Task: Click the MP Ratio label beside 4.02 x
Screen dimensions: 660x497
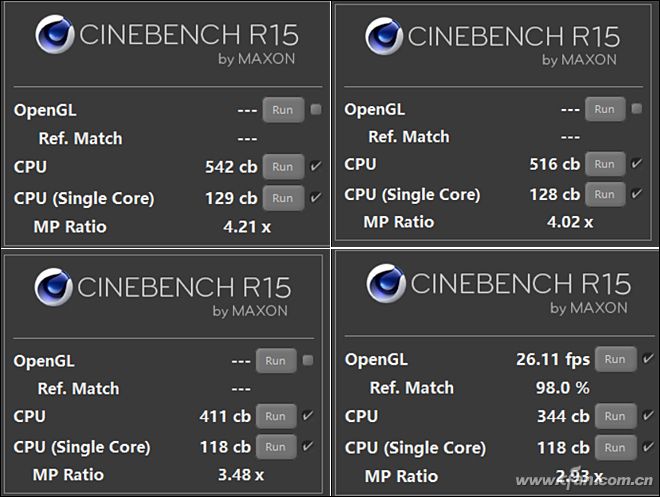Action: tap(399, 222)
